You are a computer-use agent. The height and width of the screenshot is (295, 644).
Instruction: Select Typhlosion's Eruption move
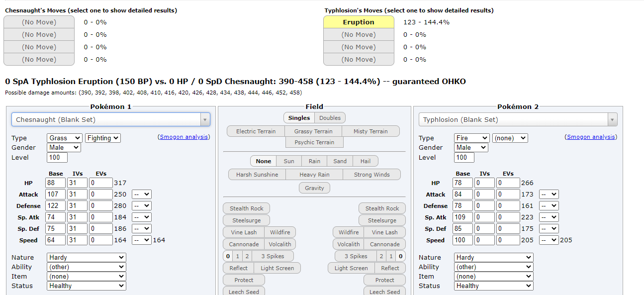[x=359, y=22]
